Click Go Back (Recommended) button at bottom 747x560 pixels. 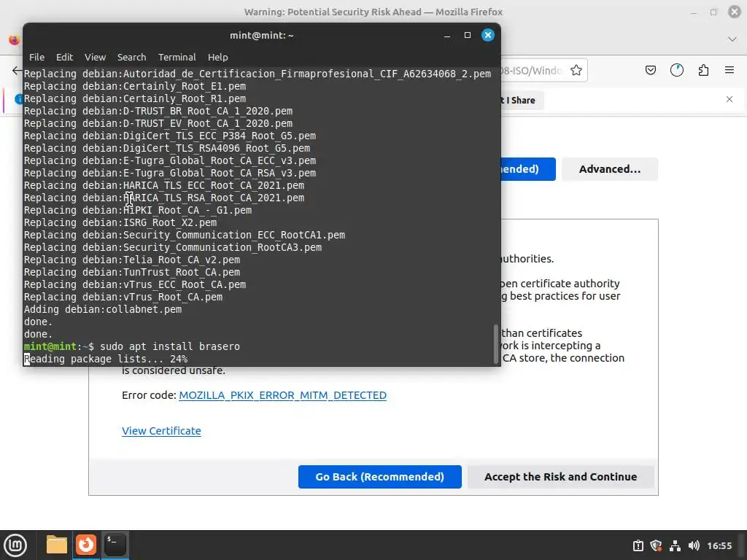click(x=379, y=477)
